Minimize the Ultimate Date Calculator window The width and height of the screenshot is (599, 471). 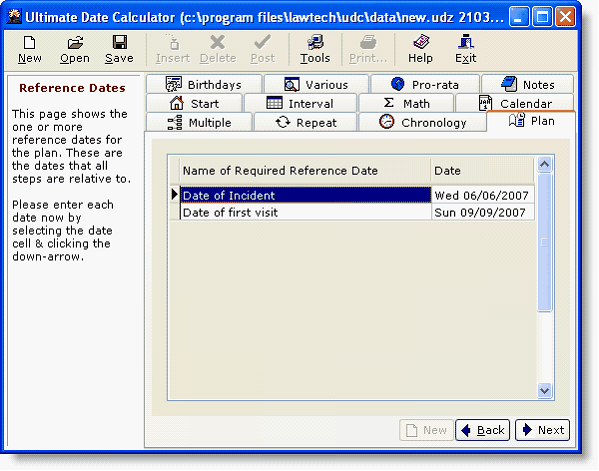point(518,17)
